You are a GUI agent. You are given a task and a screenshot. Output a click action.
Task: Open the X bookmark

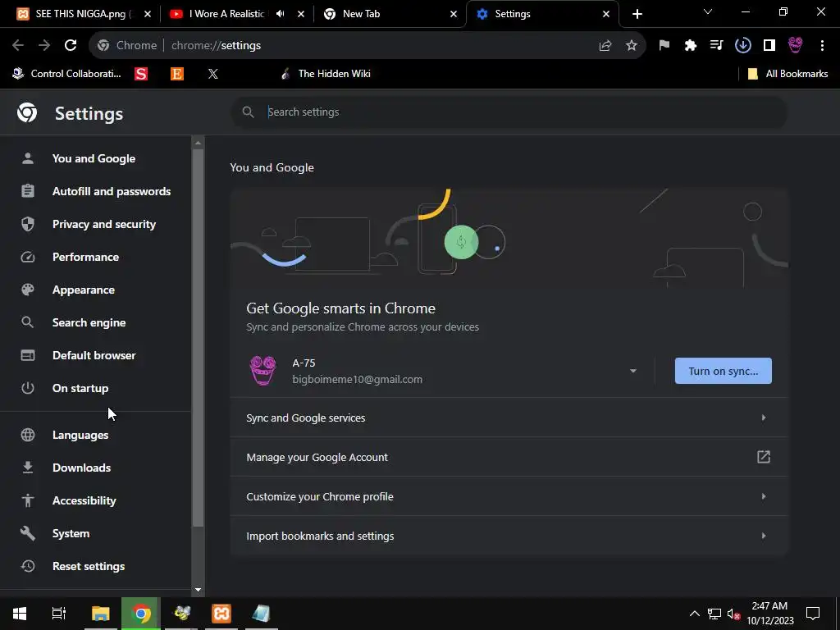[x=212, y=74]
